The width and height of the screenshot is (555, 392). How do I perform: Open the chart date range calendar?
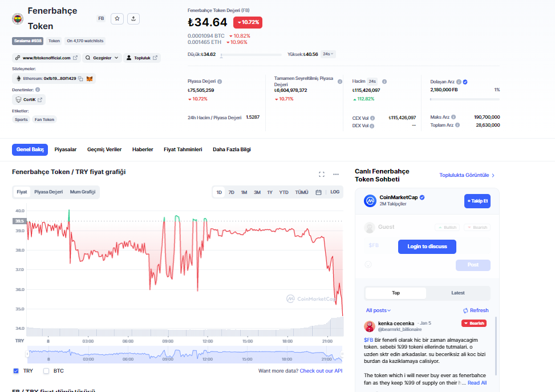tap(318, 192)
